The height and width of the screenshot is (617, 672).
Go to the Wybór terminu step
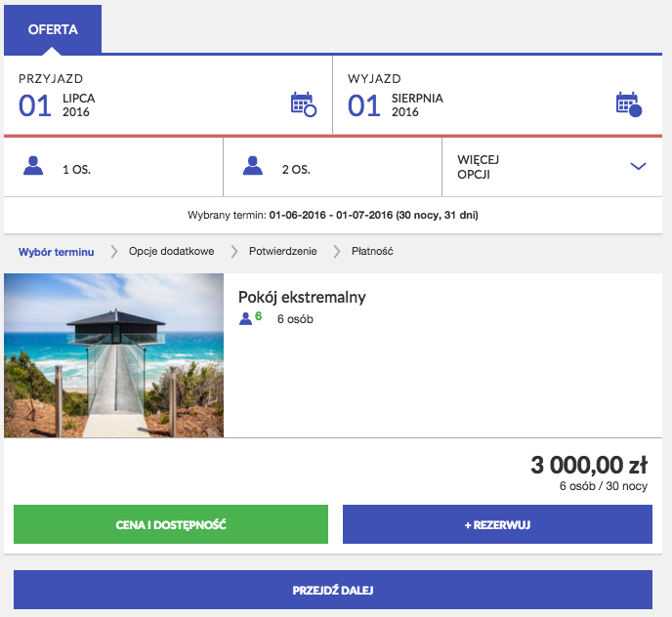(56, 252)
